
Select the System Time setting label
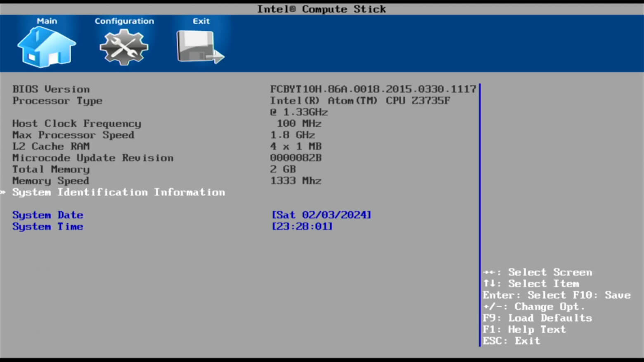coord(47,227)
